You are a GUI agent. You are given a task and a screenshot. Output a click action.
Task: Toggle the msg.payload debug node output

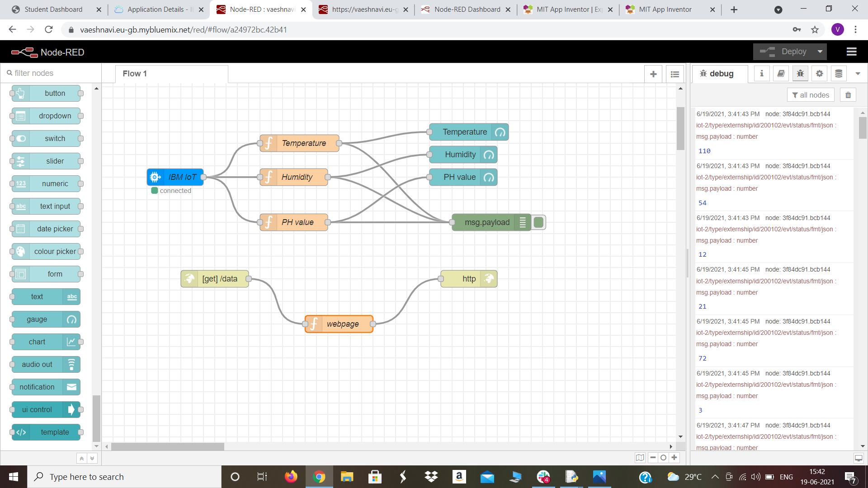pos(538,222)
